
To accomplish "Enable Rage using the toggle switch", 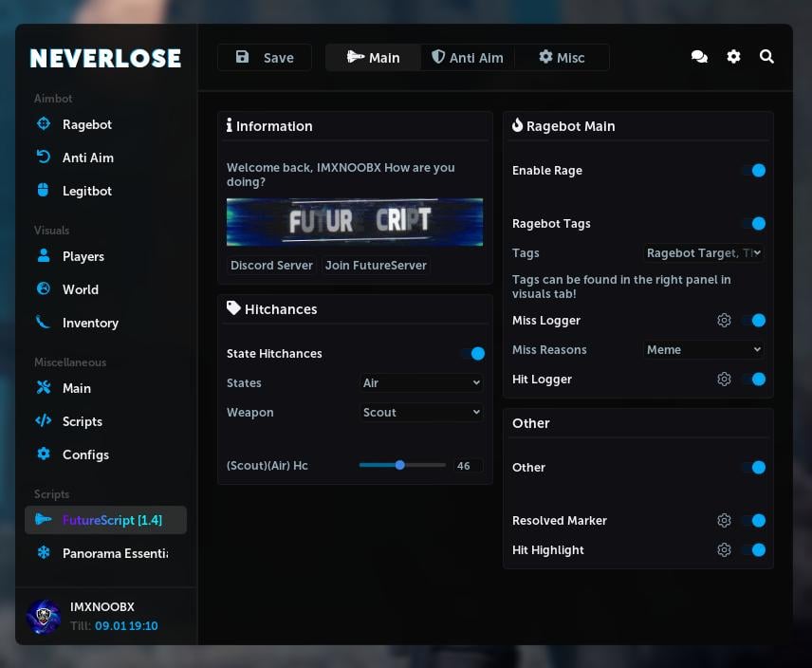I will [x=758, y=171].
